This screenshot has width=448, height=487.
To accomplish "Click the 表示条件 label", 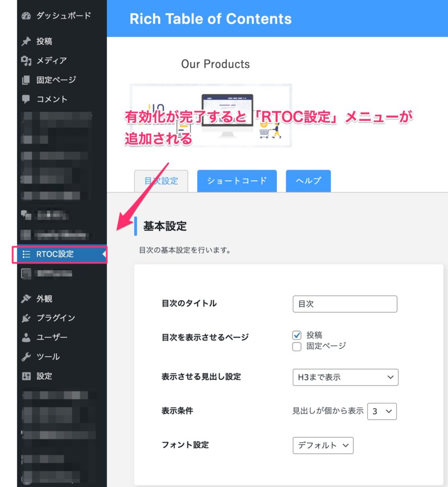I will click(x=177, y=411).
